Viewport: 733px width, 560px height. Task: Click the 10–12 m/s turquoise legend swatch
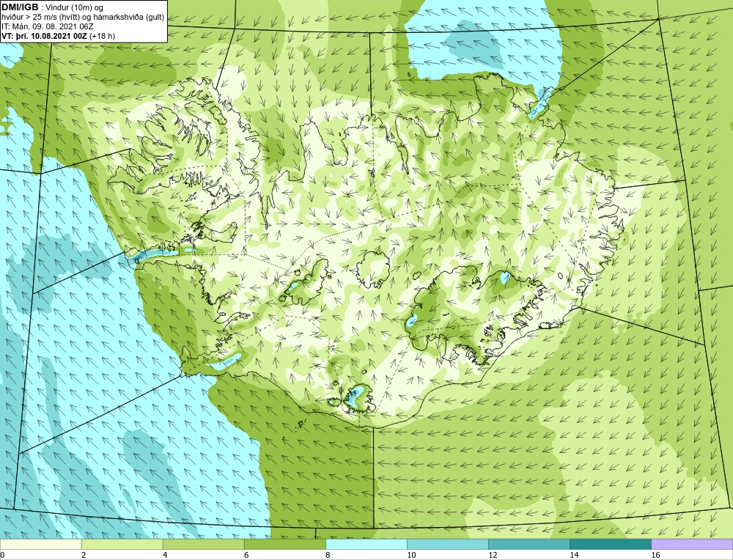click(447, 544)
